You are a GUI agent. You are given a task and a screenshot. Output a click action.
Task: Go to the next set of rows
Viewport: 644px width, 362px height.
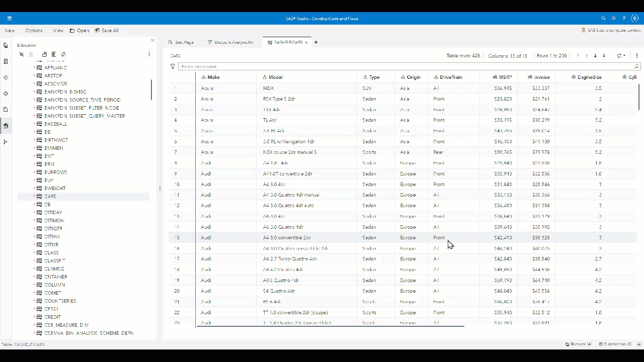(595, 56)
